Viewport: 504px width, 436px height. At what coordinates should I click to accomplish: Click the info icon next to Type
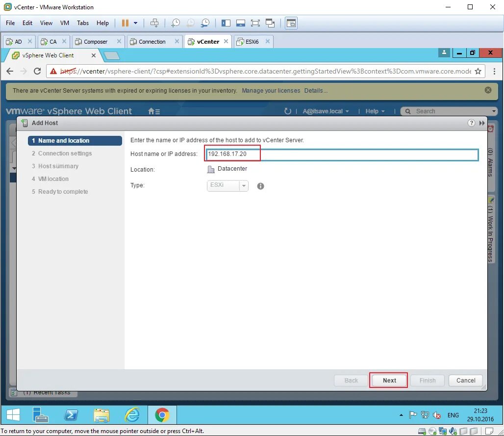pyautogui.click(x=261, y=186)
